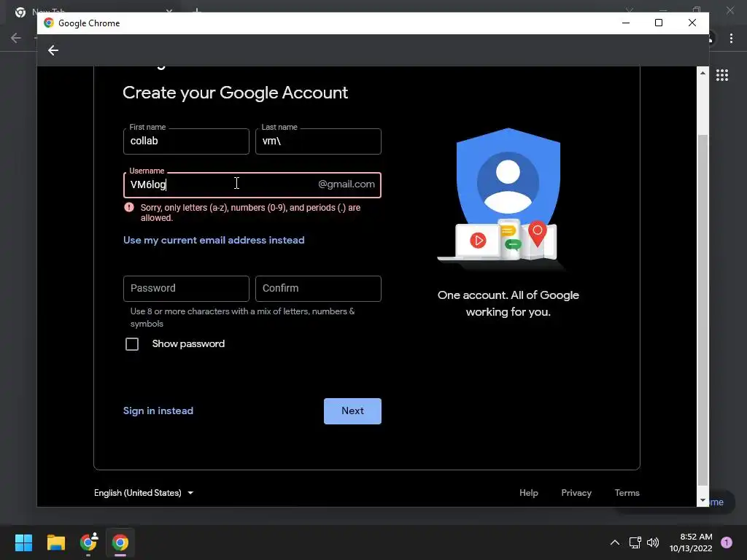
Task: Open File Explorer from the taskbar
Action: 55,542
